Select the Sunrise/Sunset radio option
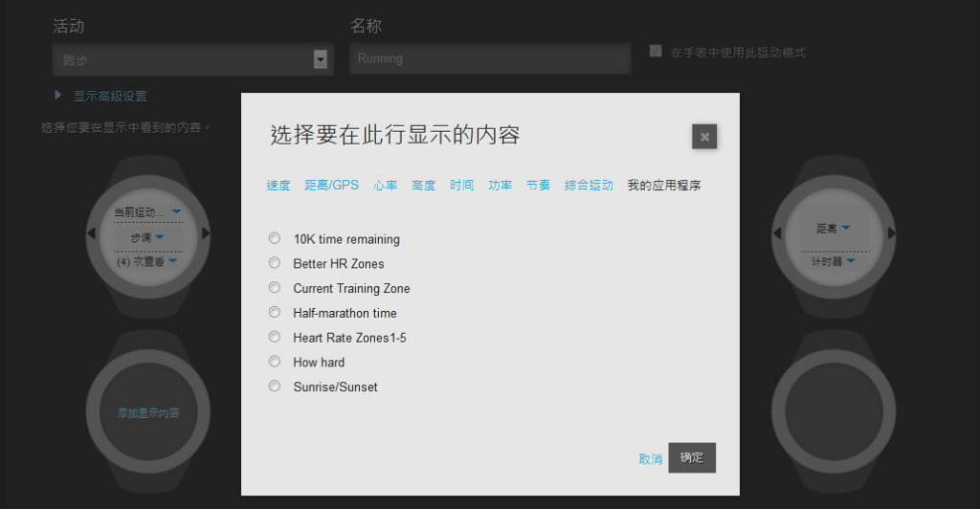Screen dimensions: 980x509 [275, 387]
